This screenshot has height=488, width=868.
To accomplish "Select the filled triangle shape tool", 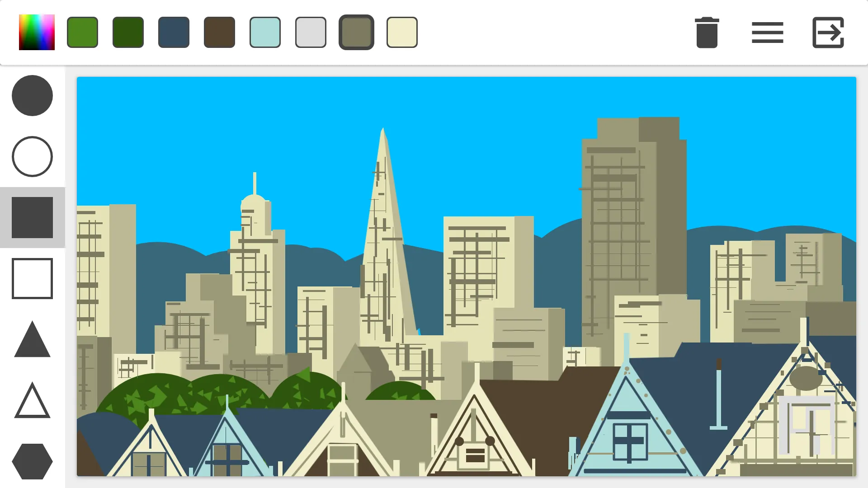I will [x=32, y=339].
